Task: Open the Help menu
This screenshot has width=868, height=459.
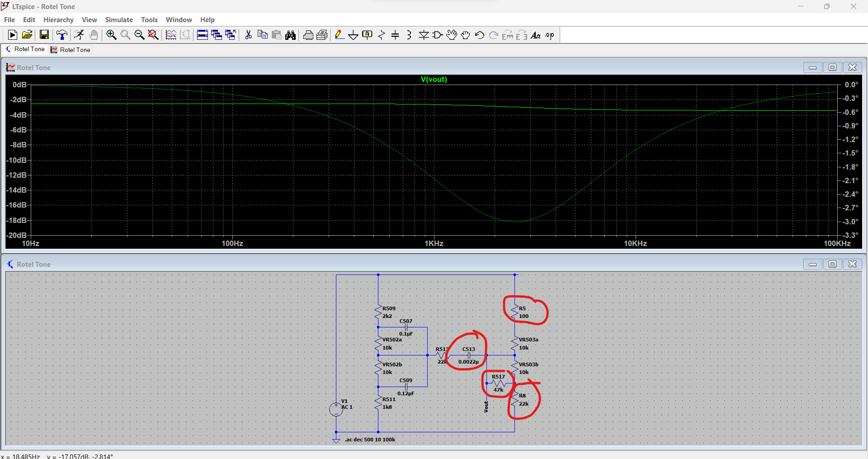Action: [x=208, y=20]
